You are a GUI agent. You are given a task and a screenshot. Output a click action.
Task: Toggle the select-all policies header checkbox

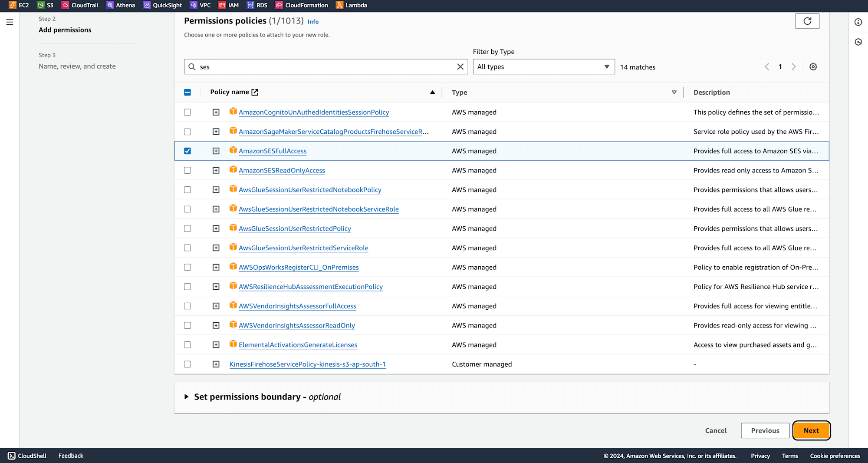pyautogui.click(x=187, y=92)
